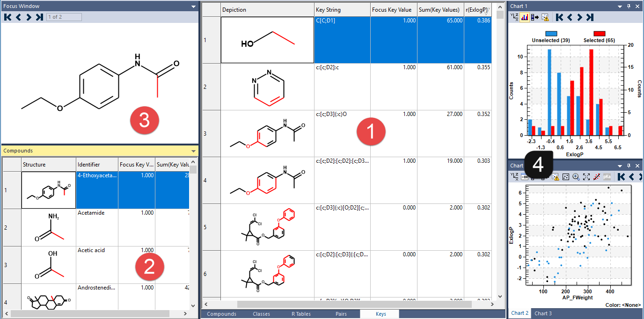Select key string 'c:[c;D2]:c'
Image resolution: width=644 pixels, height=319 pixels.
pos(328,67)
